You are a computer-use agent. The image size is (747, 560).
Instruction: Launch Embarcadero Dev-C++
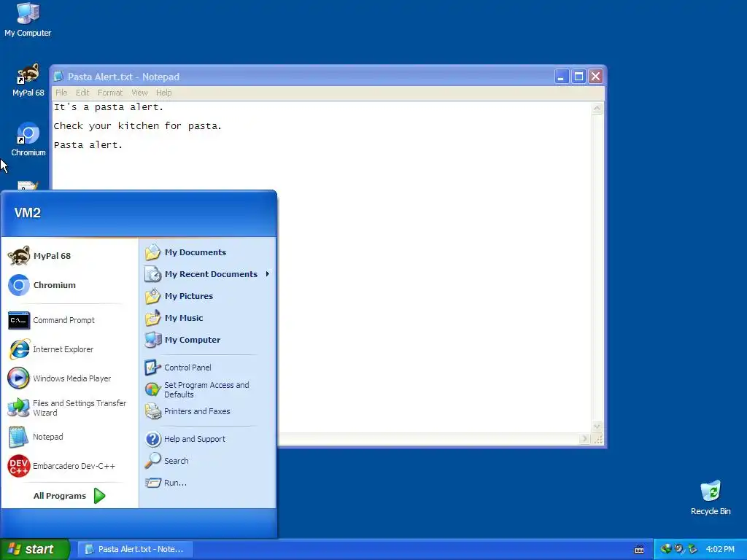[70, 466]
